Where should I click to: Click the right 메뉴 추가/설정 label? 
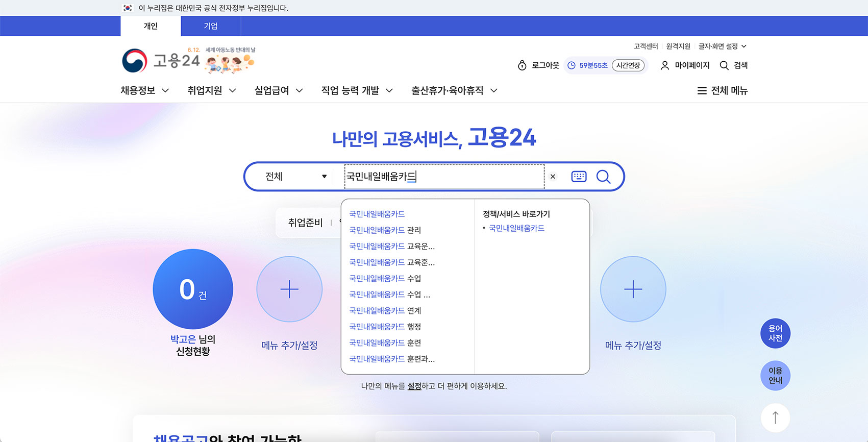coord(633,346)
